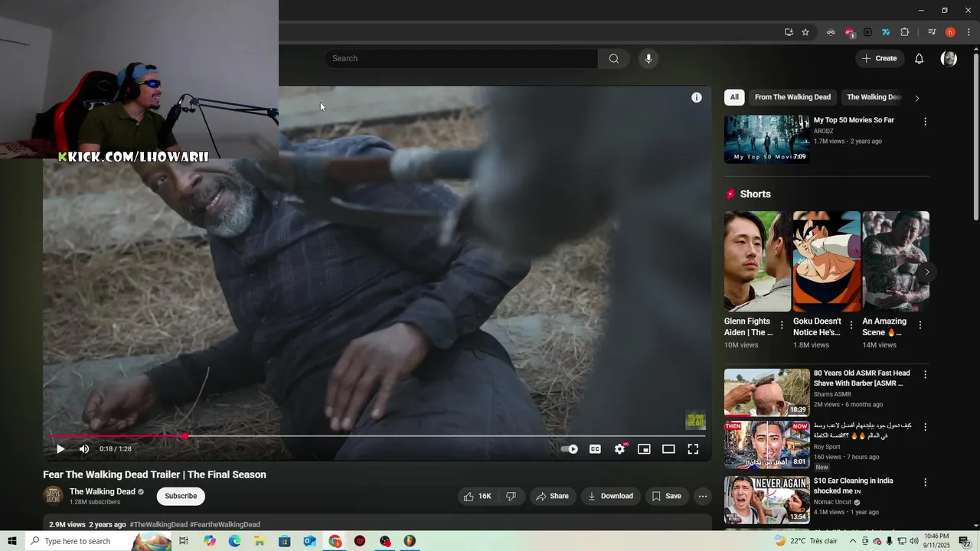Toggle autoplay switch in player
The width and height of the screenshot is (980, 551).
[x=569, y=449]
